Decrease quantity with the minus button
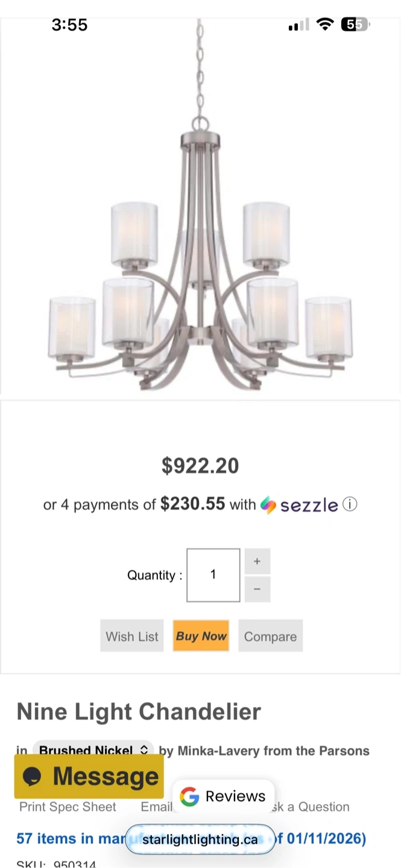This screenshot has height=868, width=401. tap(257, 589)
